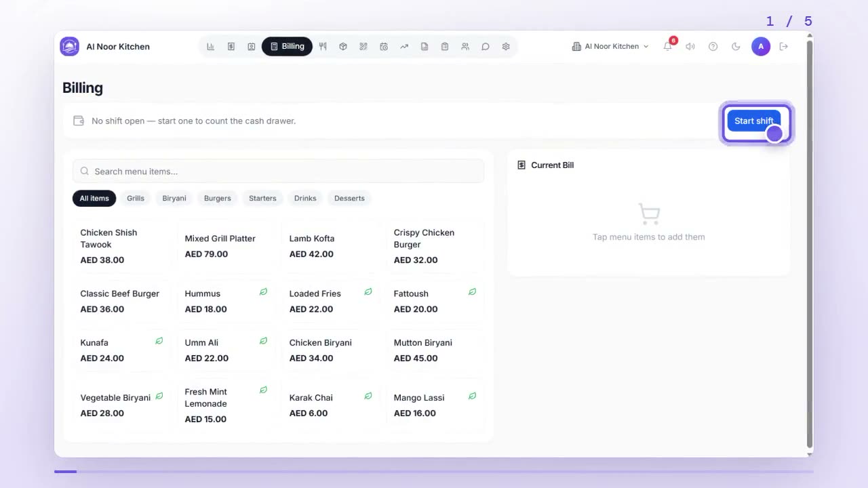Viewport: 868px width, 488px height.
Task: Add Mango Lassi to the bill
Action: pyautogui.click(x=435, y=405)
